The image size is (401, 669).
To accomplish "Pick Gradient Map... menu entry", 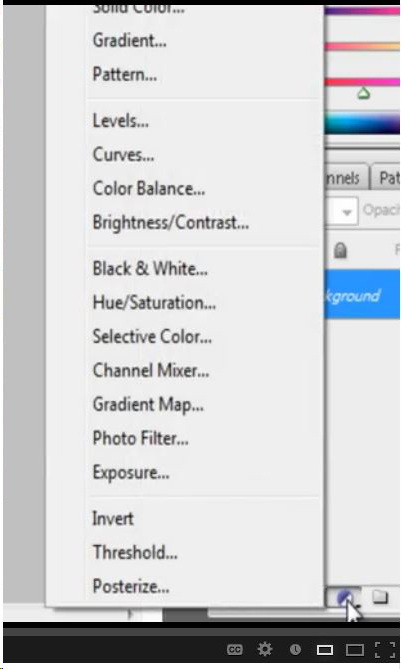I will [148, 404].
